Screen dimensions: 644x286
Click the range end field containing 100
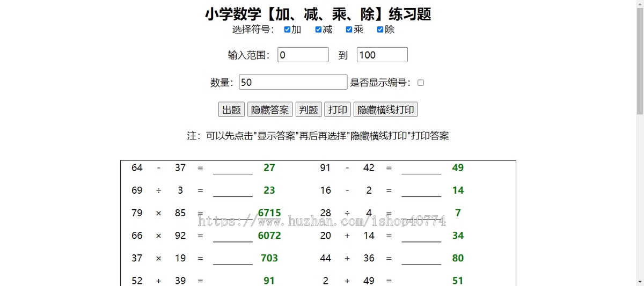[382, 55]
